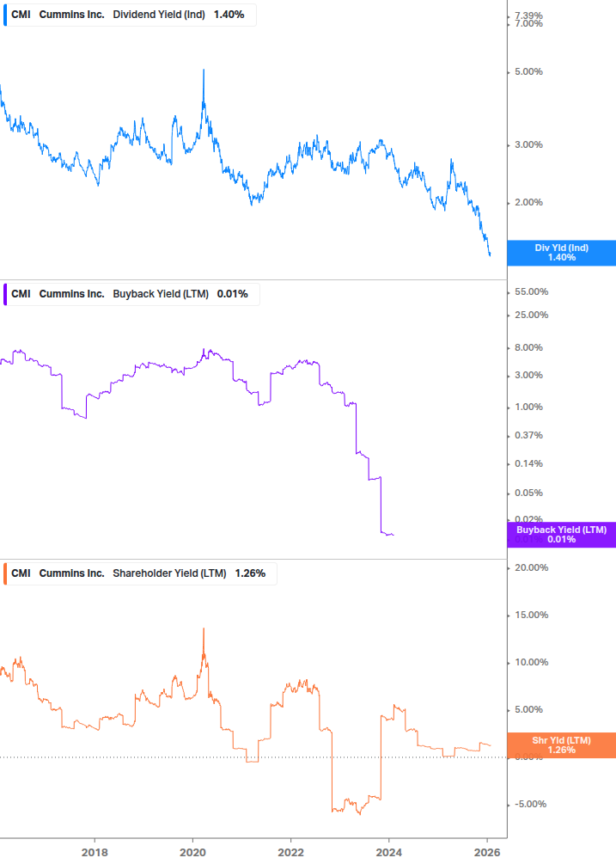Screen dimensions: 616x864
Task: Click the 10.00% tick on shareholder yield axis
Action: coord(531,662)
